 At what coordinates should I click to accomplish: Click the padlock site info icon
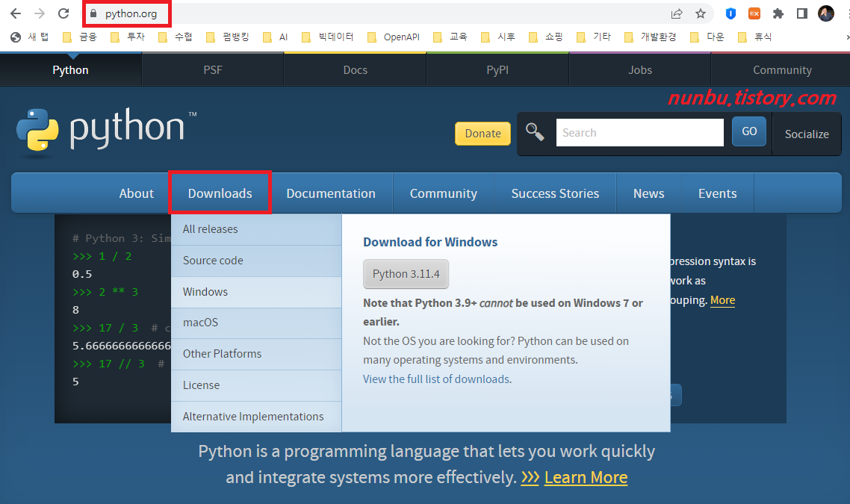pos(93,13)
